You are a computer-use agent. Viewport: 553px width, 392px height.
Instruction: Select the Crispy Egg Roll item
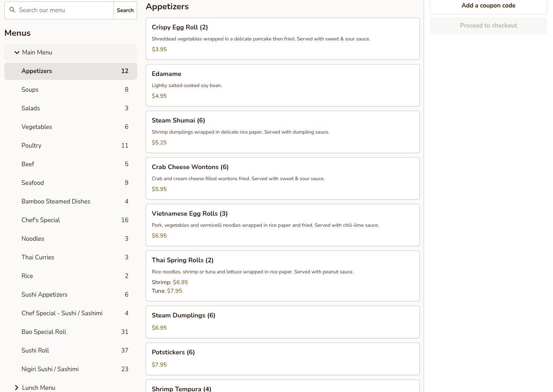point(282,39)
